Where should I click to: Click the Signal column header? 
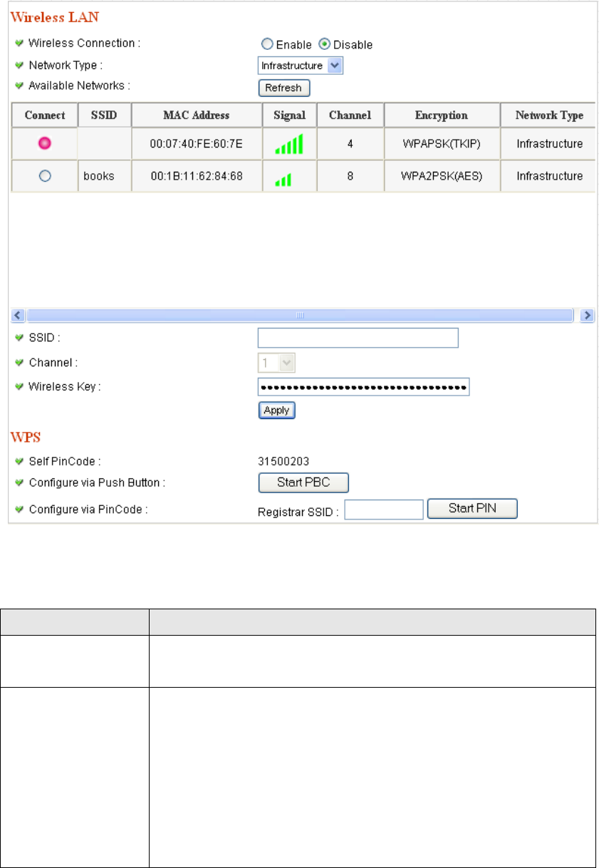289,115
